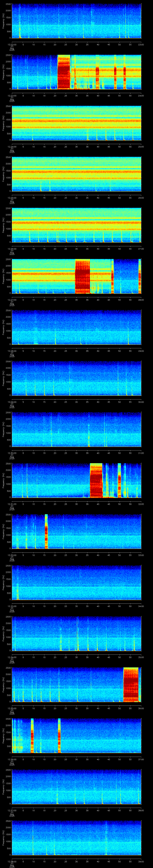153x868 pixels.
Task: Click the '27:00' end-time label
Action: (x=141, y=248)
